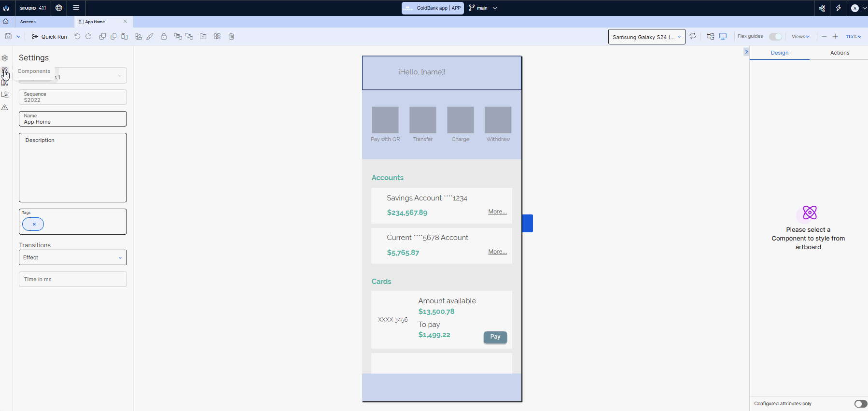Image resolution: width=868 pixels, height=411 pixels.
Task: Click the rotate device orientation icon
Action: coord(693,37)
